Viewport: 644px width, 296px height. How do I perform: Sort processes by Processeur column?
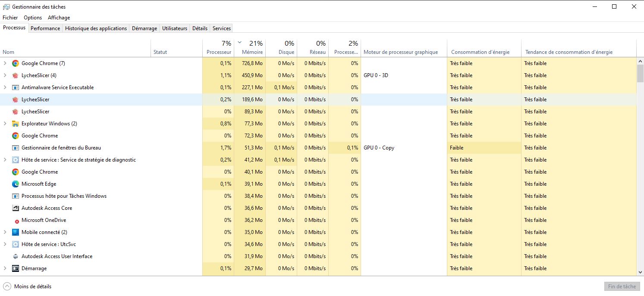point(218,48)
